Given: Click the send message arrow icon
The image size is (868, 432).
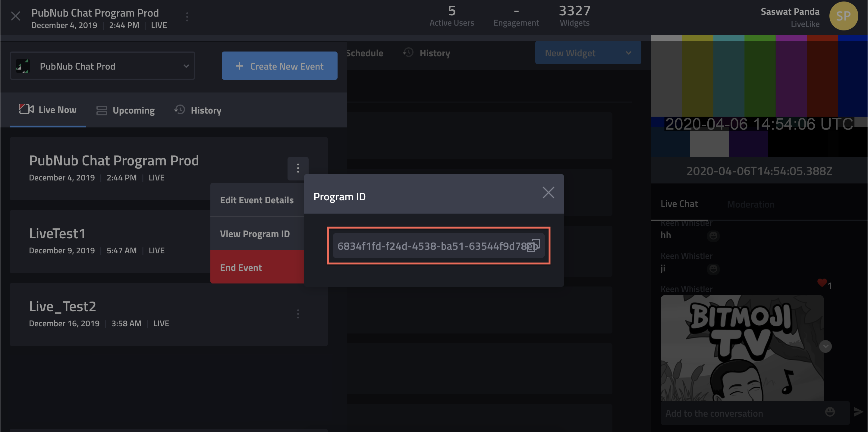Looking at the screenshot, I should (x=858, y=412).
